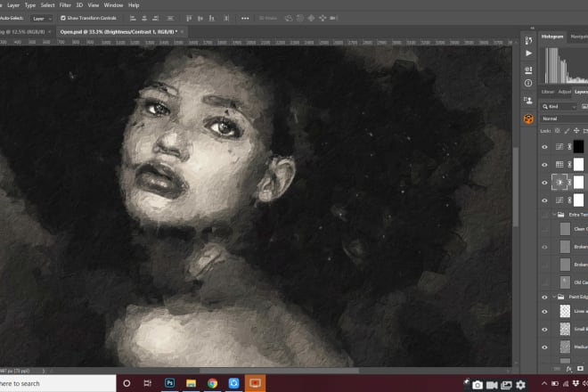Show the hidden Extra Textures group
The image size is (588, 392).
pos(544,215)
